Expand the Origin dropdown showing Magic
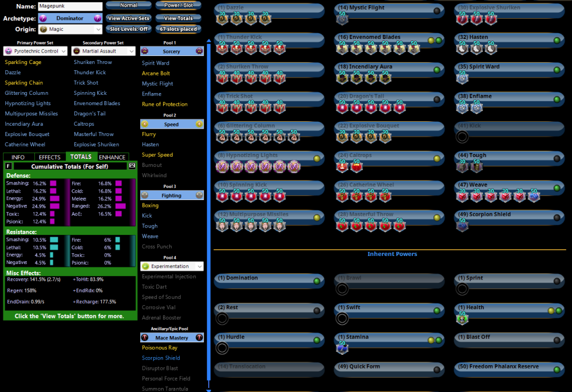This screenshot has width=572, height=392. pos(98,29)
